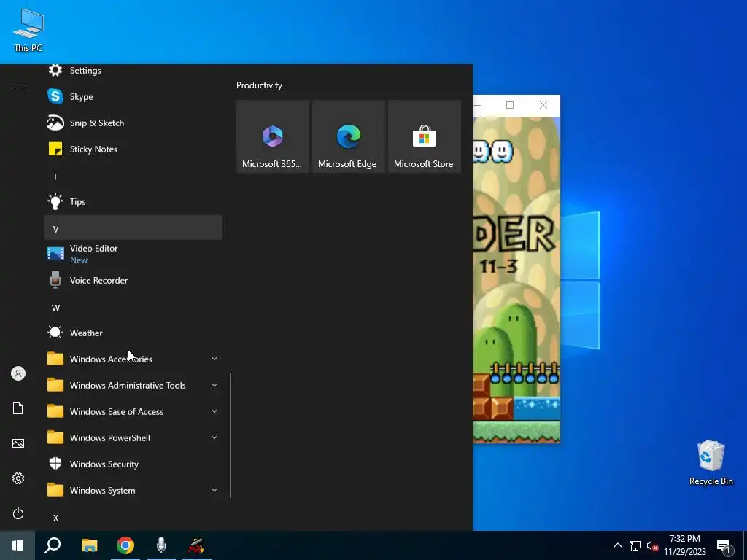This screenshot has height=560, width=747.
Task: Click the Windows Start button
Action: tap(18, 545)
